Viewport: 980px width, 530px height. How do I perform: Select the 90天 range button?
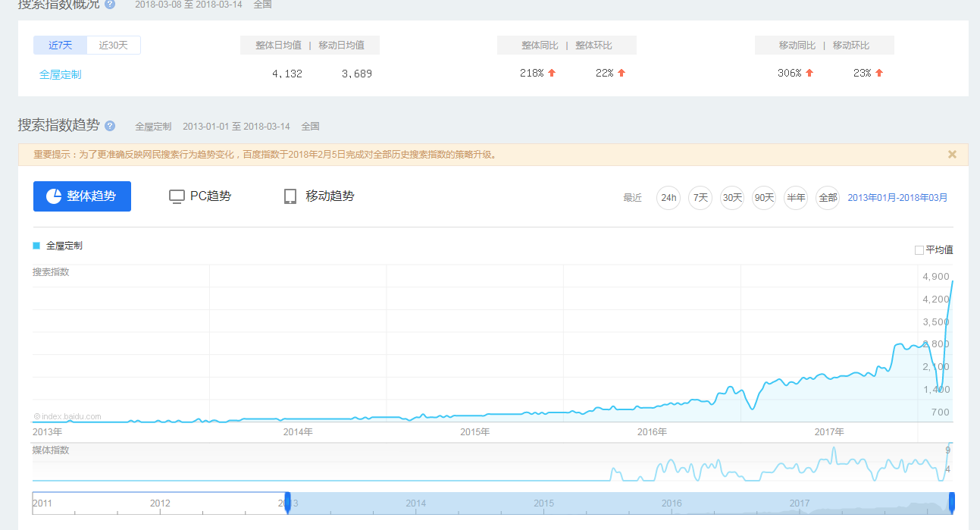[764, 198]
